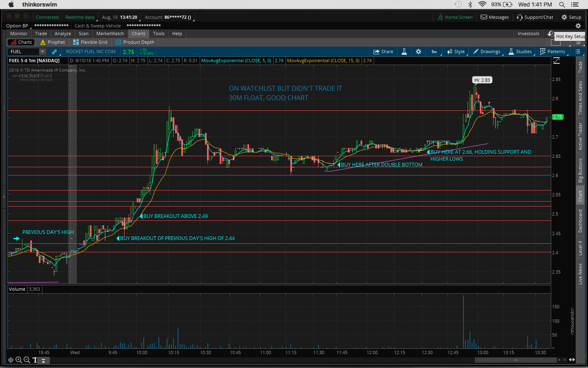Open the Level II sidebar panel
This screenshot has height=368, width=588.
(x=580, y=248)
